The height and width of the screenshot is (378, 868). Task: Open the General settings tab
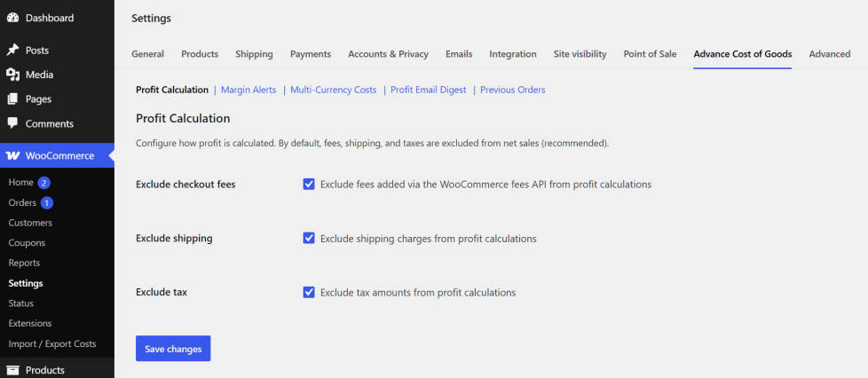tap(148, 54)
